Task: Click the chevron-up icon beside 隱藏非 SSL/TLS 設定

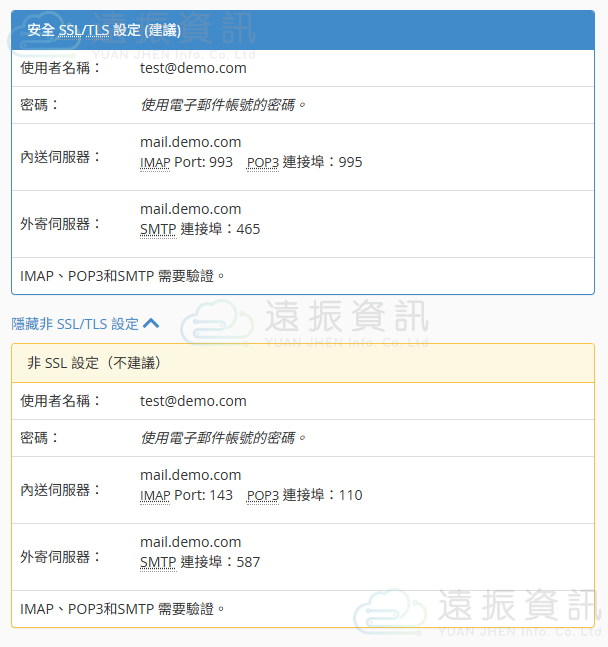Action: pyautogui.click(x=151, y=323)
